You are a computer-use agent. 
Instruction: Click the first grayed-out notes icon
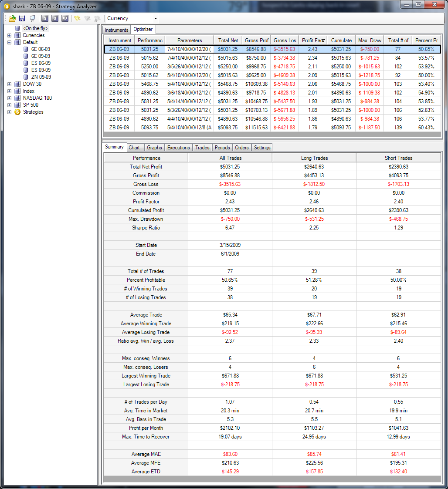(x=88, y=18)
